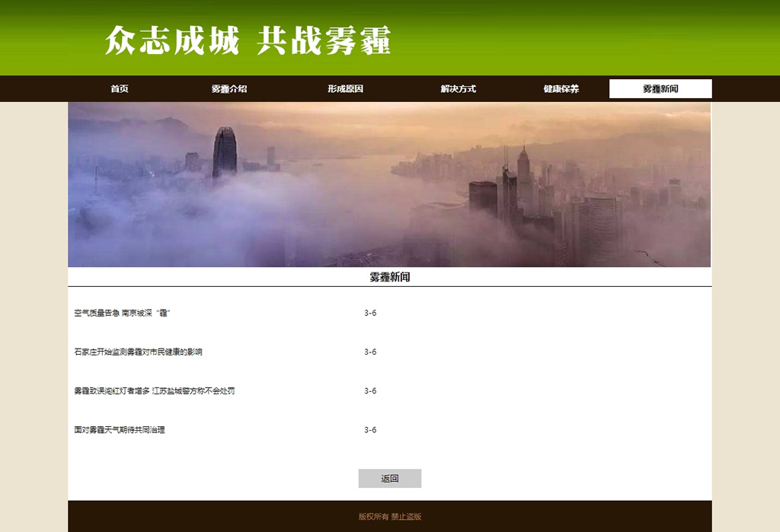This screenshot has height=532, width=780.
Task: Read the 石家庄开始监测雾霾 news article
Action: click(138, 352)
